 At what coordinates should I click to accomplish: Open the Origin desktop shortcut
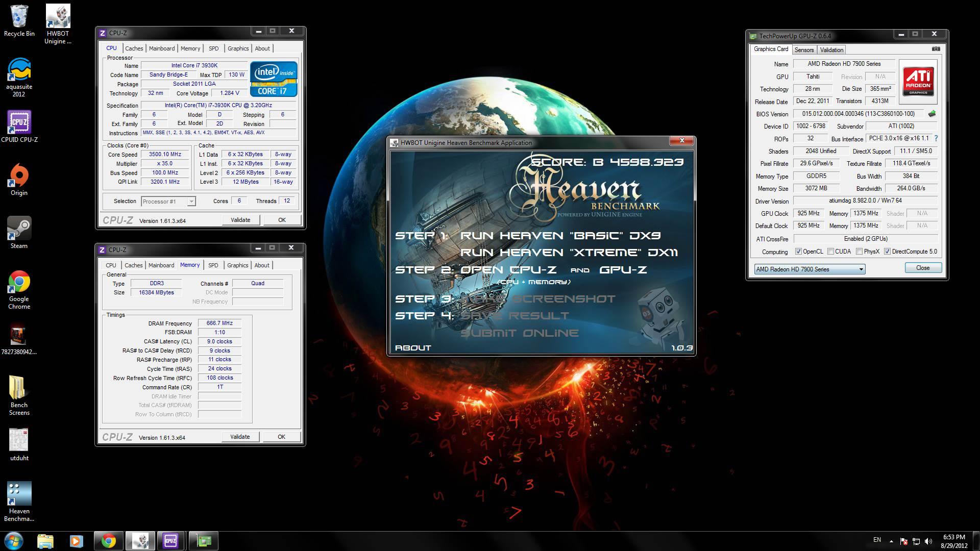(x=19, y=180)
